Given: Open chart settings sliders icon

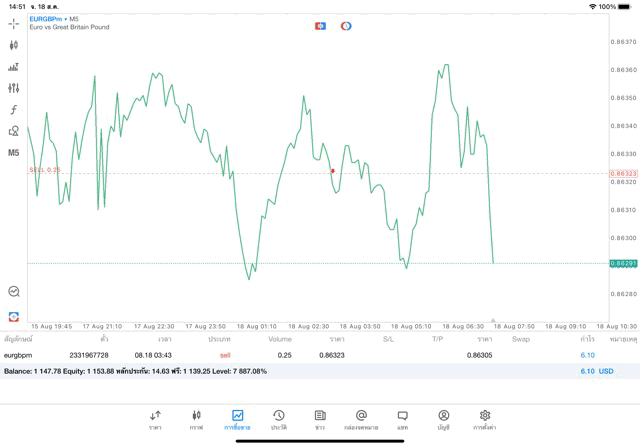Looking at the screenshot, I should (x=14, y=88).
